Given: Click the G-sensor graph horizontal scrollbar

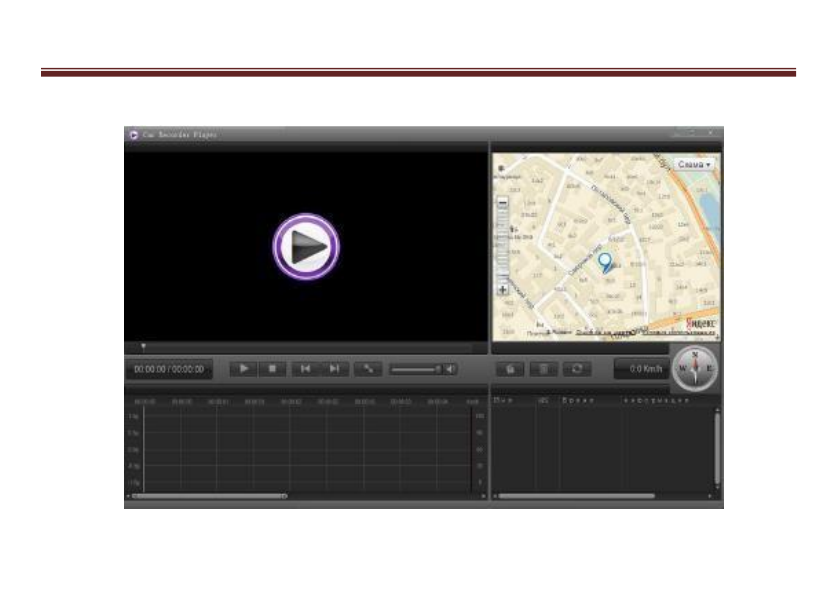Looking at the screenshot, I should tap(210, 496).
